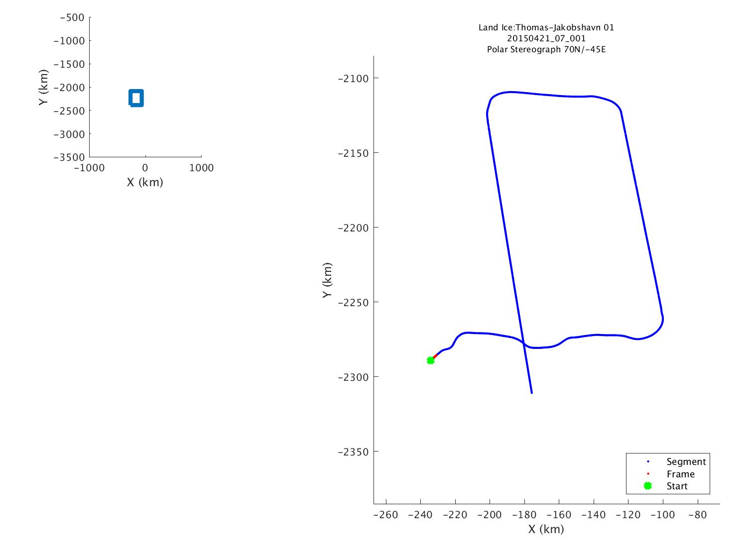Screen dimensions: 747x560
Task: Click the '-180' tick on the main X axis
Action: pyautogui.click(x=524, y=515)
